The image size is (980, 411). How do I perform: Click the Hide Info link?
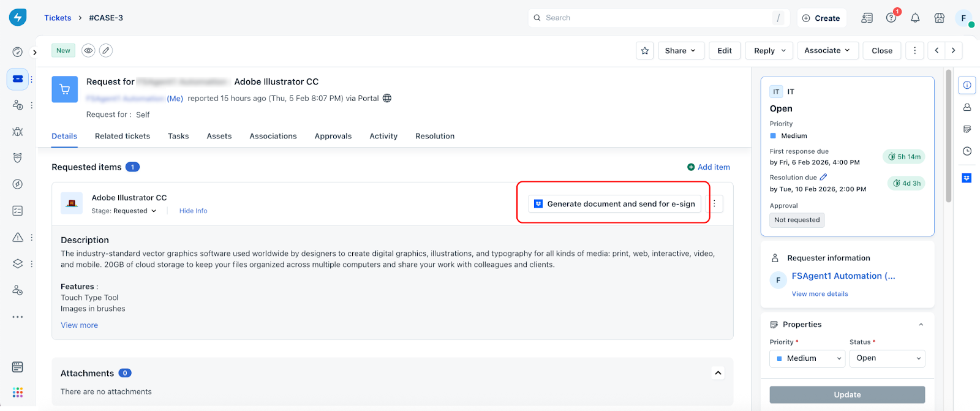(194, 211)
